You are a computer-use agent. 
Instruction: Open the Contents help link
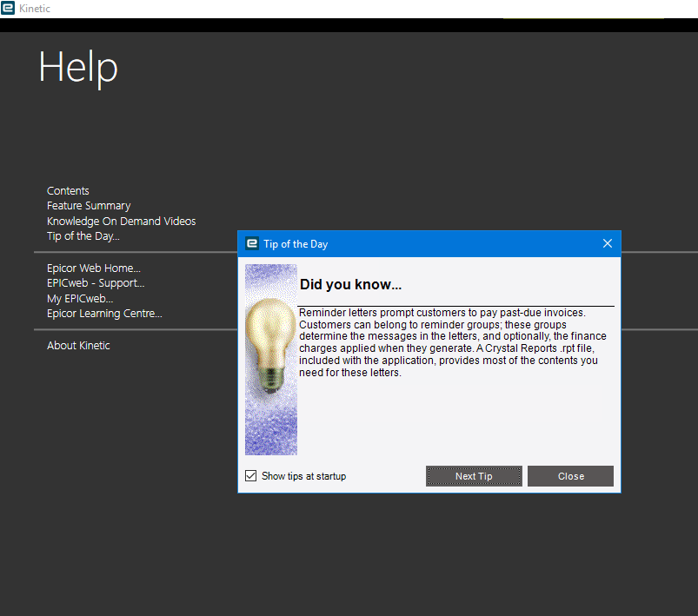[x=68, y=190]
